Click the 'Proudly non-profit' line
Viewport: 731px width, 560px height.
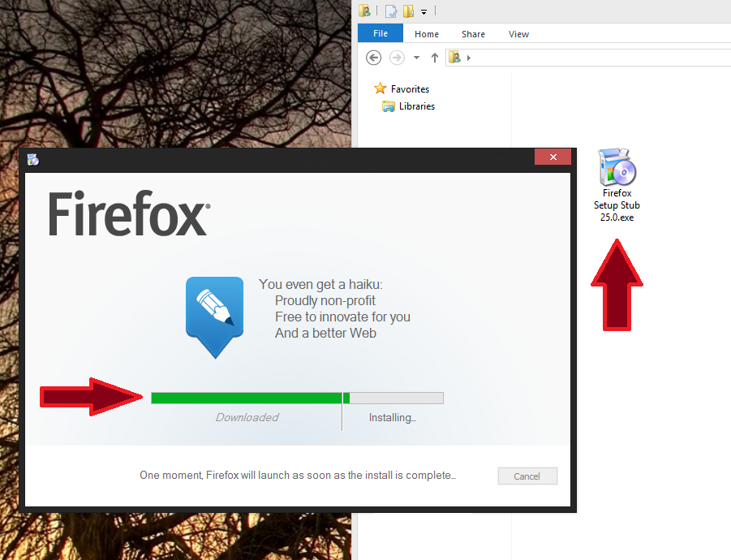click(325, 301)
